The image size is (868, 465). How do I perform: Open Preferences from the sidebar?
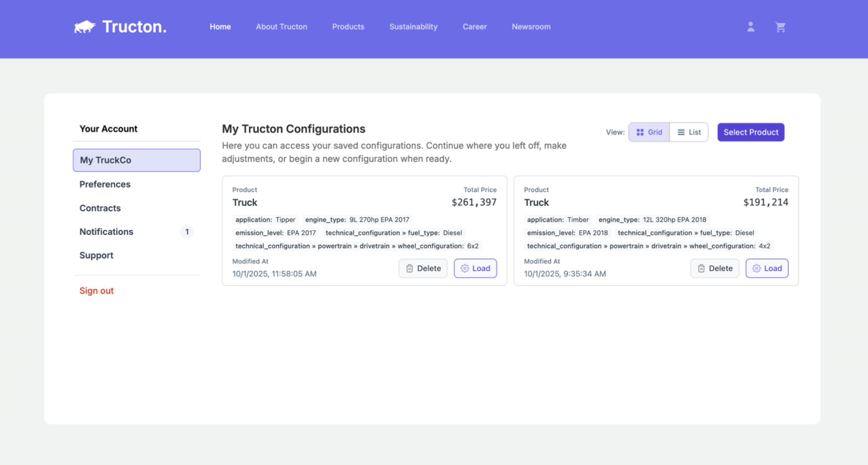[x=105, y=184]
